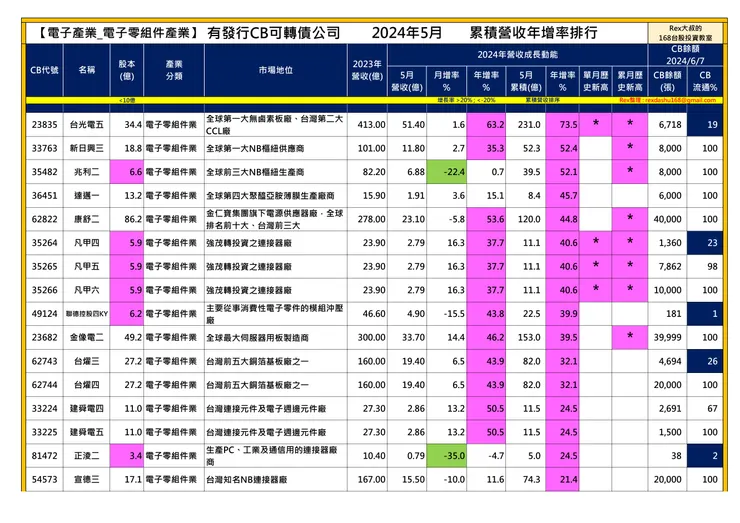This screenshot has height=523, width=740.
Task: Click the 股本(億) column header
Action: pos(126,70)
